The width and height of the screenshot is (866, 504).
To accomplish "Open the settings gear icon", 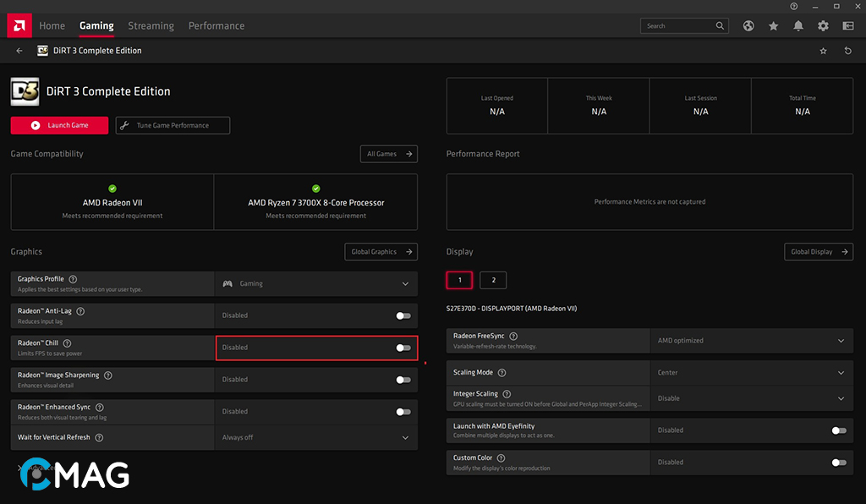I will [823, 26].
